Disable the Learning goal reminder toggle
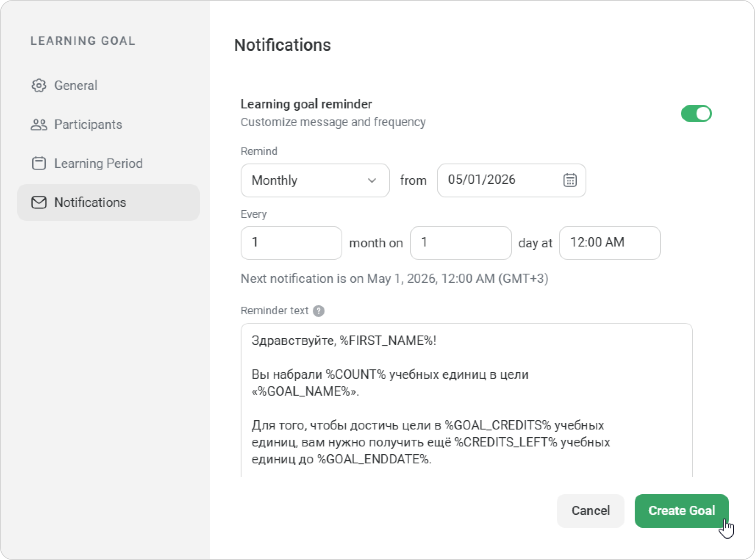The height and width of the screenshot is (560, 755). coord(696,114)
